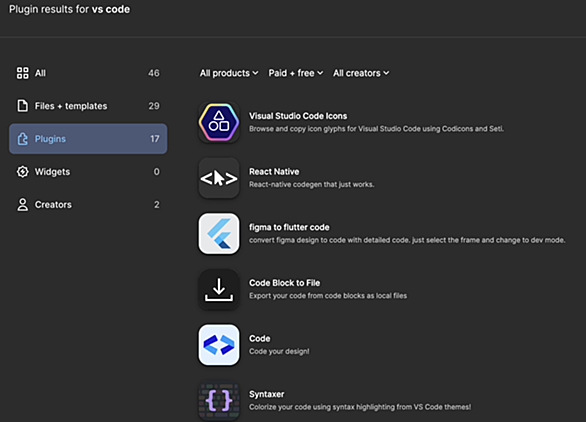Expand the All products filter dropdown
This screenshot has height=422, width=586.
coord(229,73)
